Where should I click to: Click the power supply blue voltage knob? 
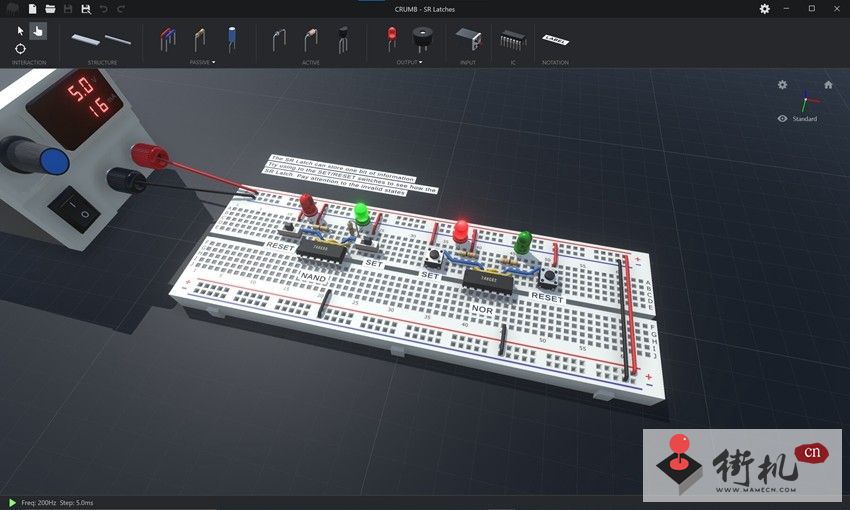point(54,162)
